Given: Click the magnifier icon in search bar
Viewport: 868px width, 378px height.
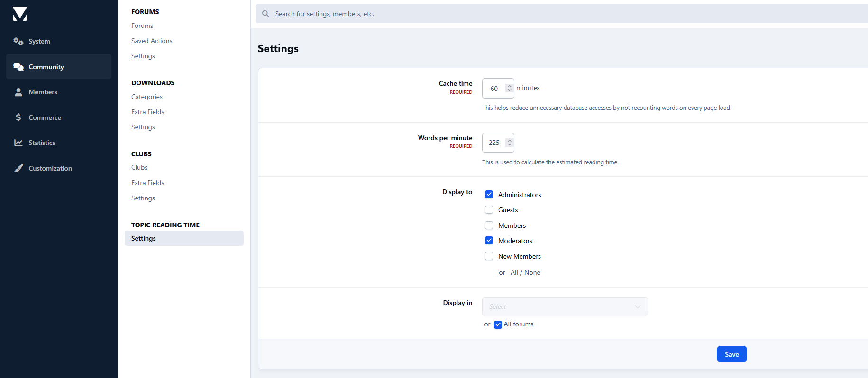Looking at the screenshot, I should click(x=265, y=14).
